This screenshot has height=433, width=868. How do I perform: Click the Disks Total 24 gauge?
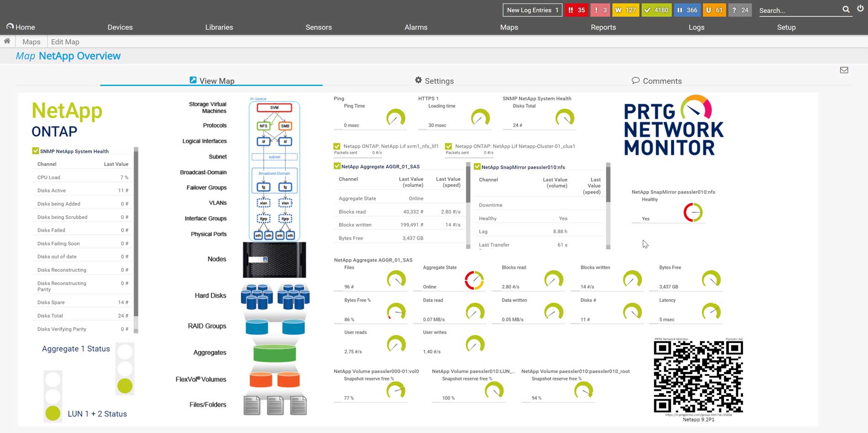click(565, 118)
